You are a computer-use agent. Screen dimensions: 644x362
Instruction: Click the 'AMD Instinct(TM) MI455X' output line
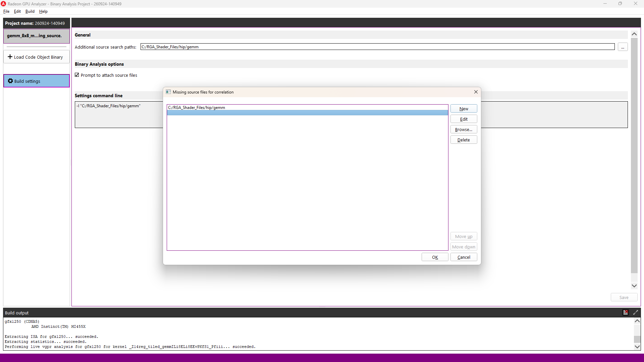coord(58,326)
